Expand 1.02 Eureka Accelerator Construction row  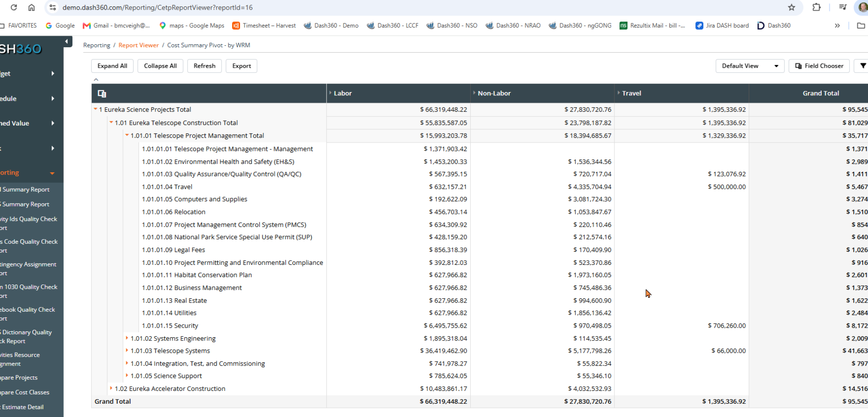point(111,389)
